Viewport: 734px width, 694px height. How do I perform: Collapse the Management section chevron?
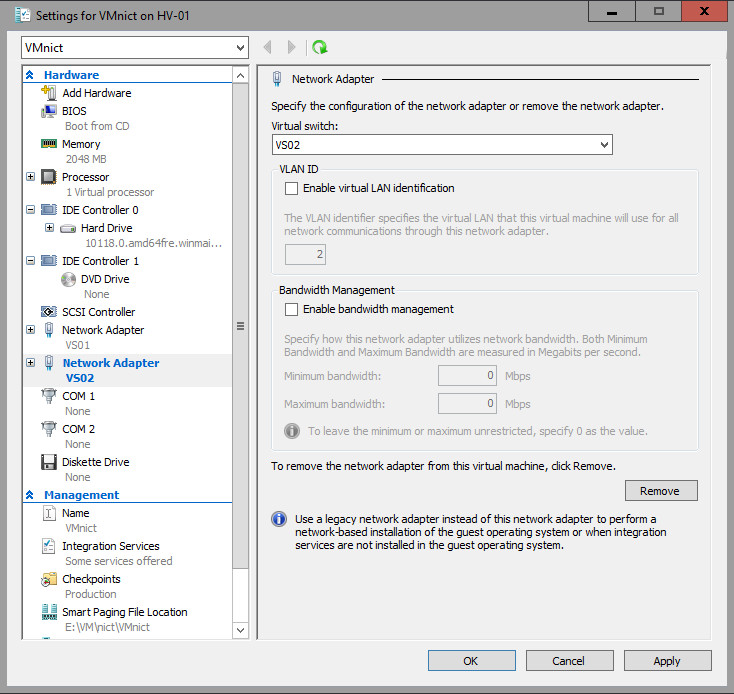pyautogui.click(x=29, y=495)
